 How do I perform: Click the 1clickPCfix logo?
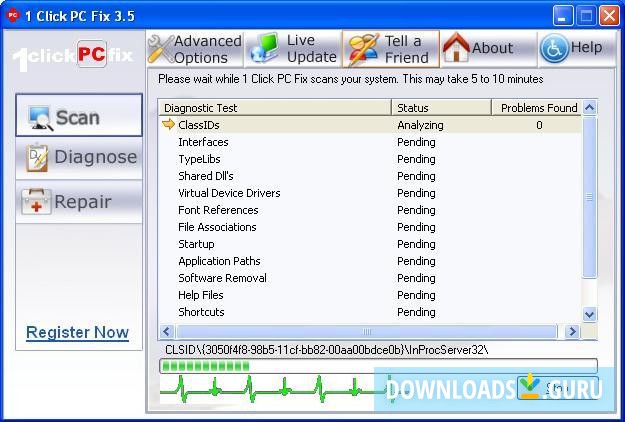coord(73,57)
